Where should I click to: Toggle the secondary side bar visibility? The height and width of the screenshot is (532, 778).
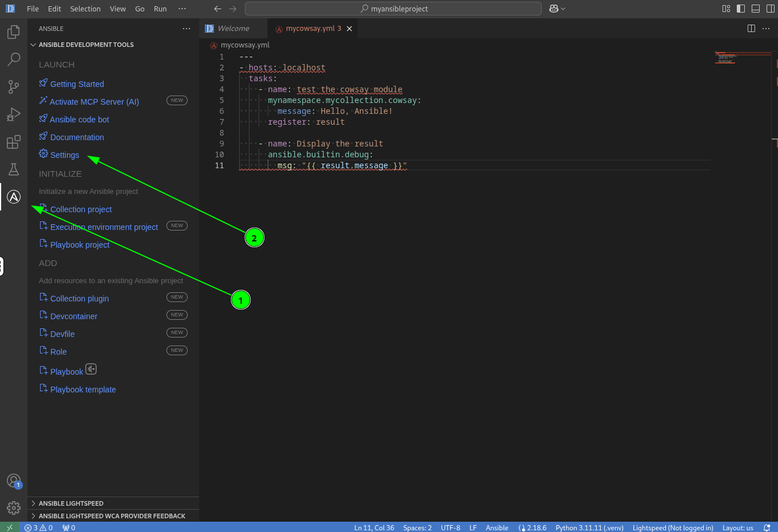[x=771, y=9]
